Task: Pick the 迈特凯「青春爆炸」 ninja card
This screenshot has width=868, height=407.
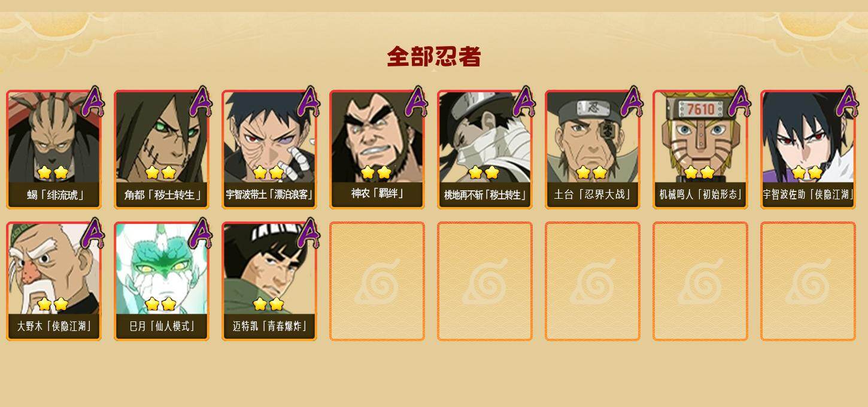Action: (x=269, y=281)
